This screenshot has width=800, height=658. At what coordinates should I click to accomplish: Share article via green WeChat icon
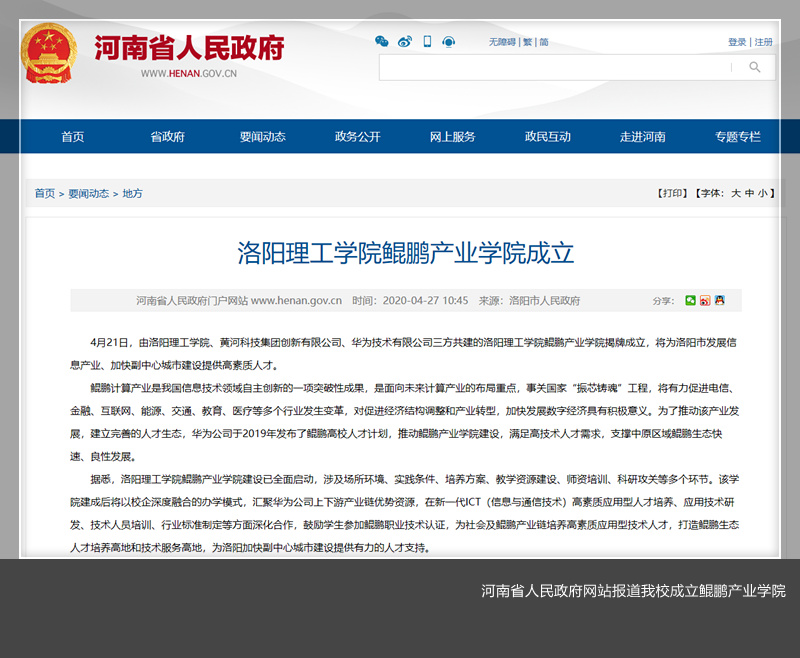point(690,300)
